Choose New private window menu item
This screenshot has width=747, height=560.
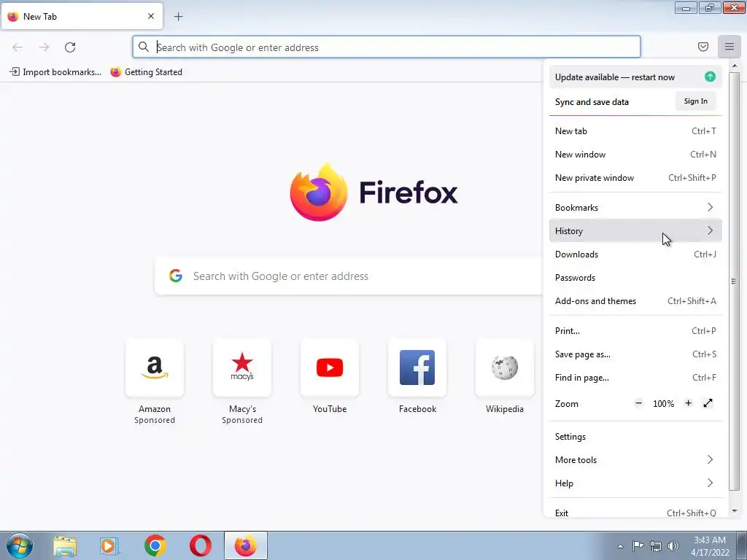[x=635, y=177]
